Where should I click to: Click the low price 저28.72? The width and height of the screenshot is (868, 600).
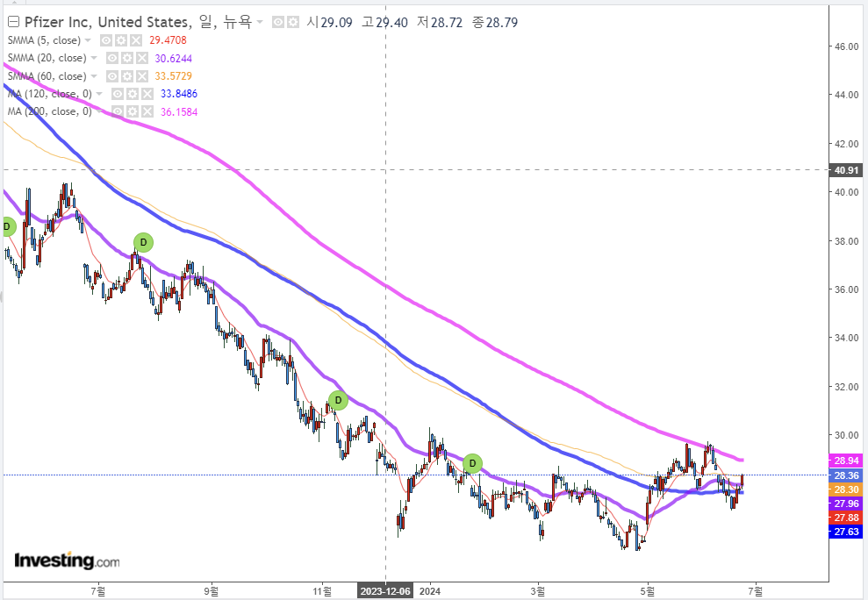point(440,22)
